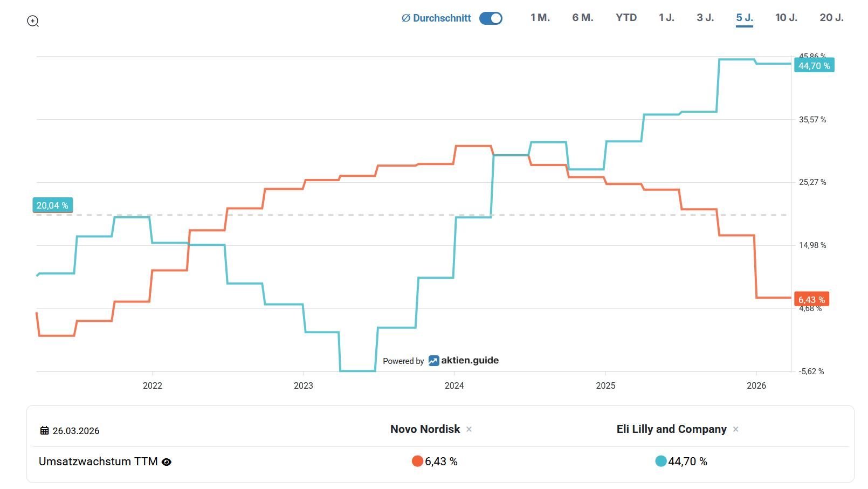Click the 25,27 % y-axis label
868x489 pixels.
point(812,182)
